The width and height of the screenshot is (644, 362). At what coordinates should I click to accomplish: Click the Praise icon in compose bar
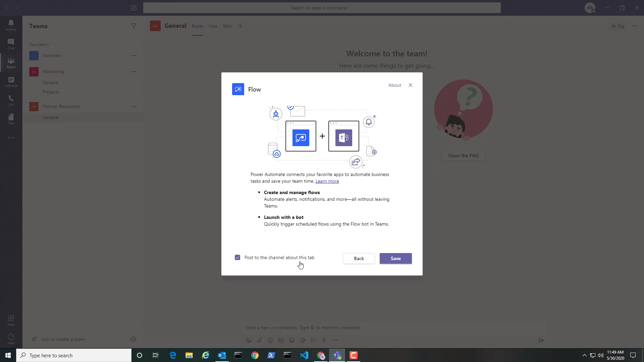[324, 340]
